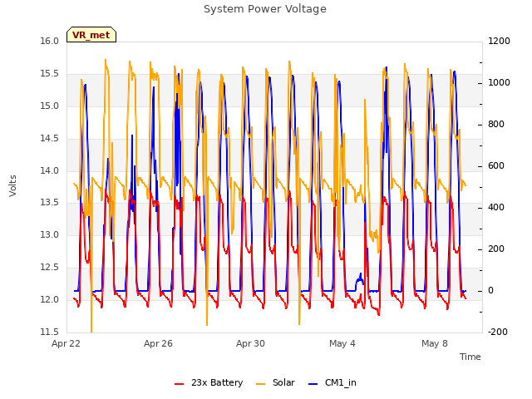Click the 1000 right axis value
The height and width of the screenshot is (399, 532).
coord(499,83)
